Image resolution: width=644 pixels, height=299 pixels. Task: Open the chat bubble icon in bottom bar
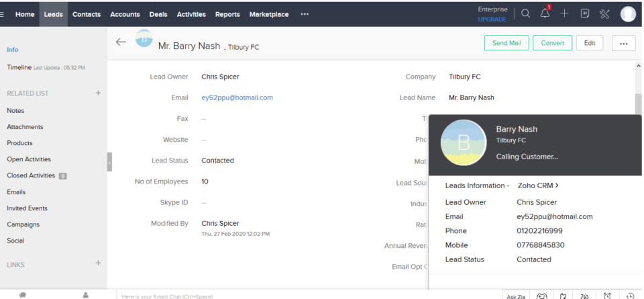point(23,295)
